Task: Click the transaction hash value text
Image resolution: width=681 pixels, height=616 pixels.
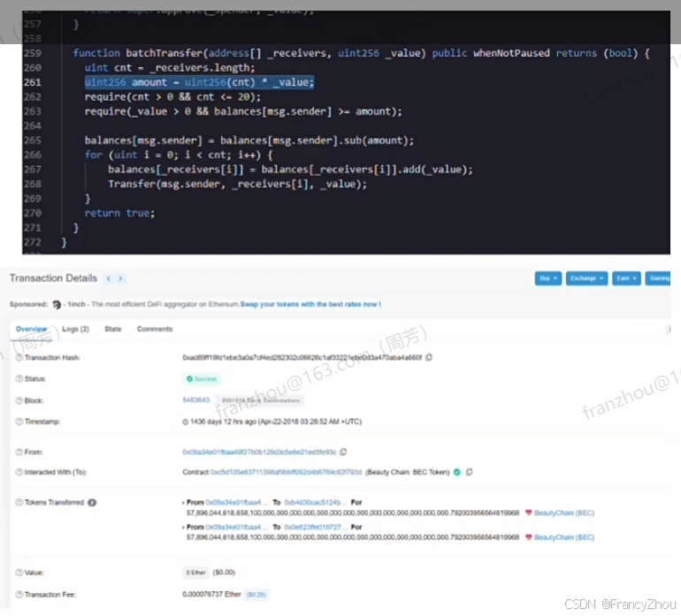Action: point(302,357)
